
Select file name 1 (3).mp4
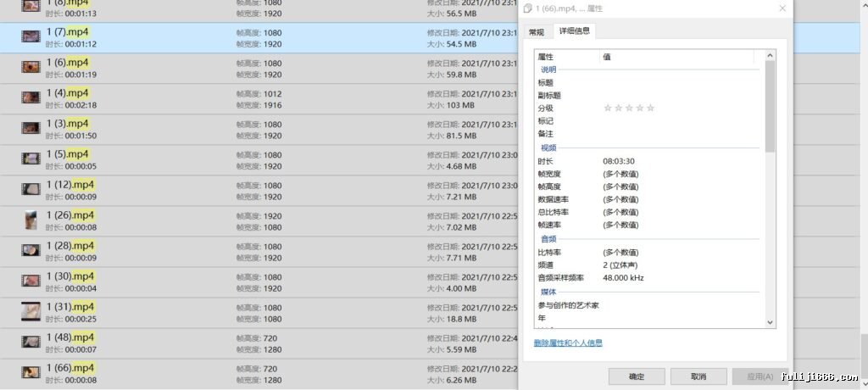click(x=68, y=123)
